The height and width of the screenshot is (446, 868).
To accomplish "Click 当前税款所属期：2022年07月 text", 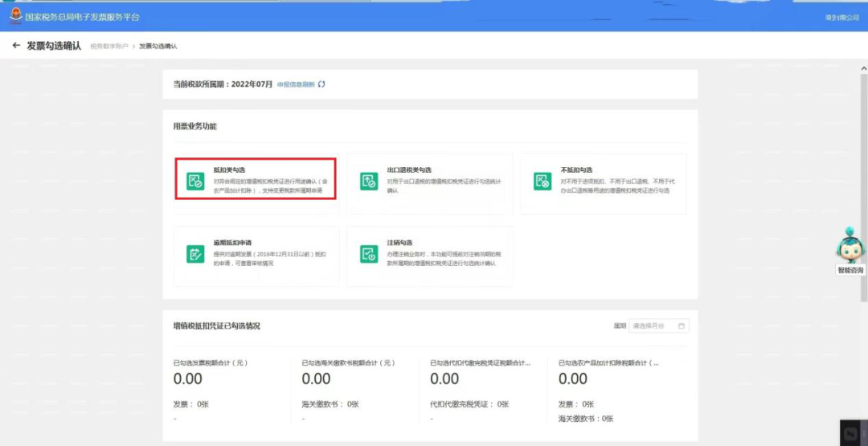I will [x=223, y=84].
